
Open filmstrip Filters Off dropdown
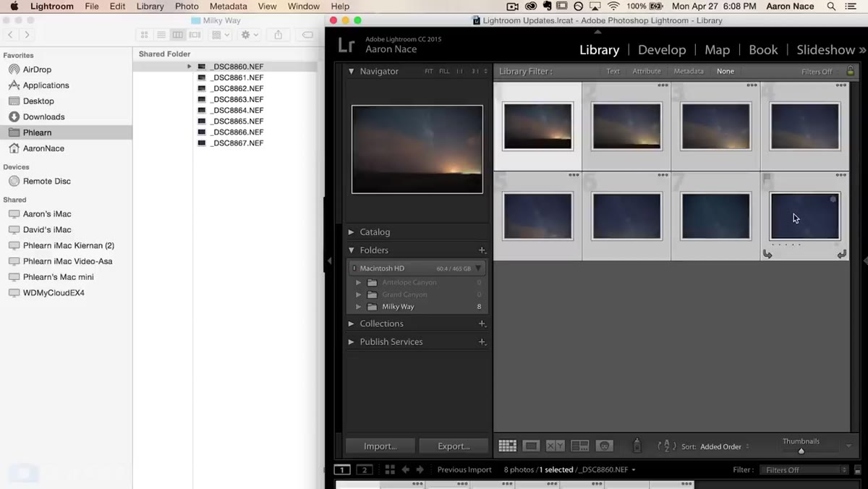pos(804,469)
